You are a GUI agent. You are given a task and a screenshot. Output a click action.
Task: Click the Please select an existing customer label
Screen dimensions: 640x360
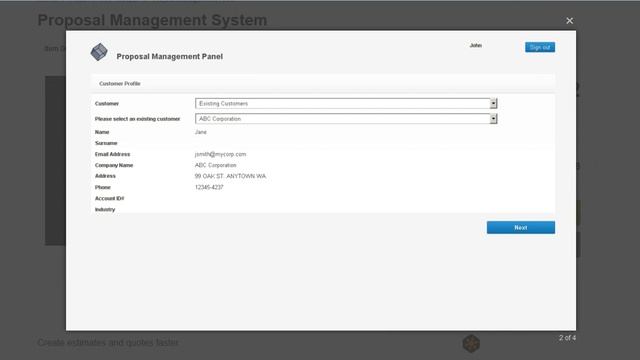click(x=137, y=119)
